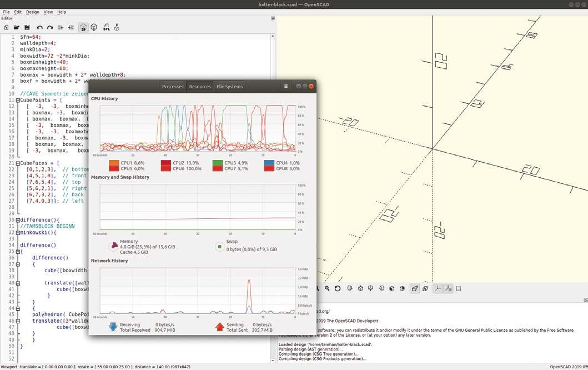Collapse the translate fold on line 46
The image size is (588, 370).
coord(18,321)
